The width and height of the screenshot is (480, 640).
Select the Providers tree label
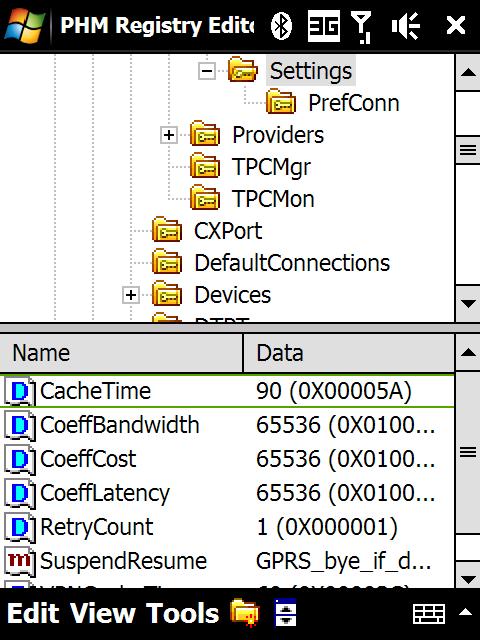point(278,135)
